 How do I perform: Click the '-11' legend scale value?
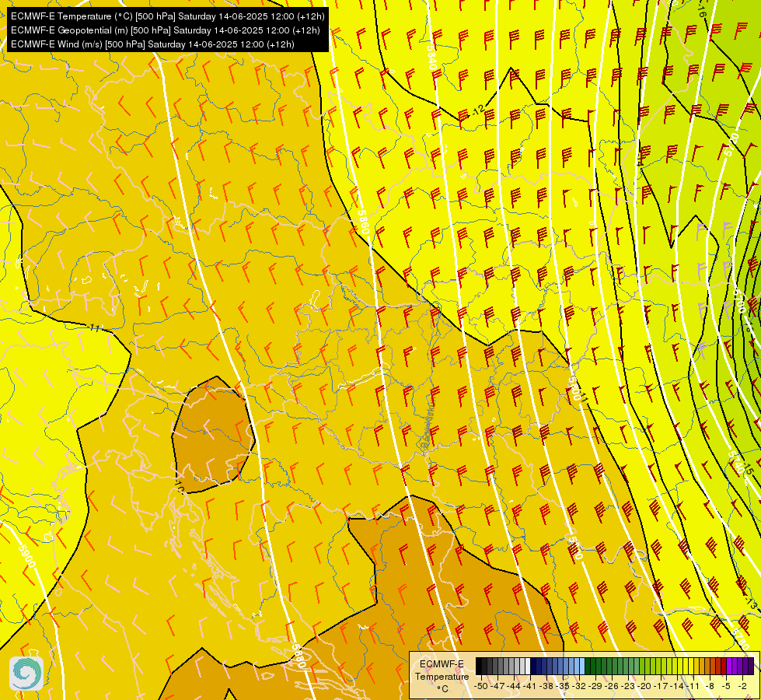693,686
